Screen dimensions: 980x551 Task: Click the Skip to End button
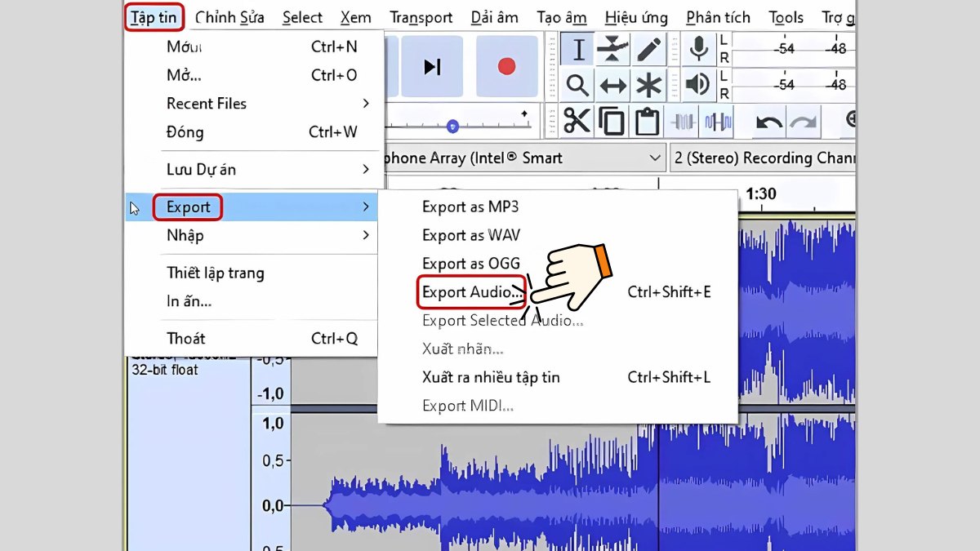point(432,66)
